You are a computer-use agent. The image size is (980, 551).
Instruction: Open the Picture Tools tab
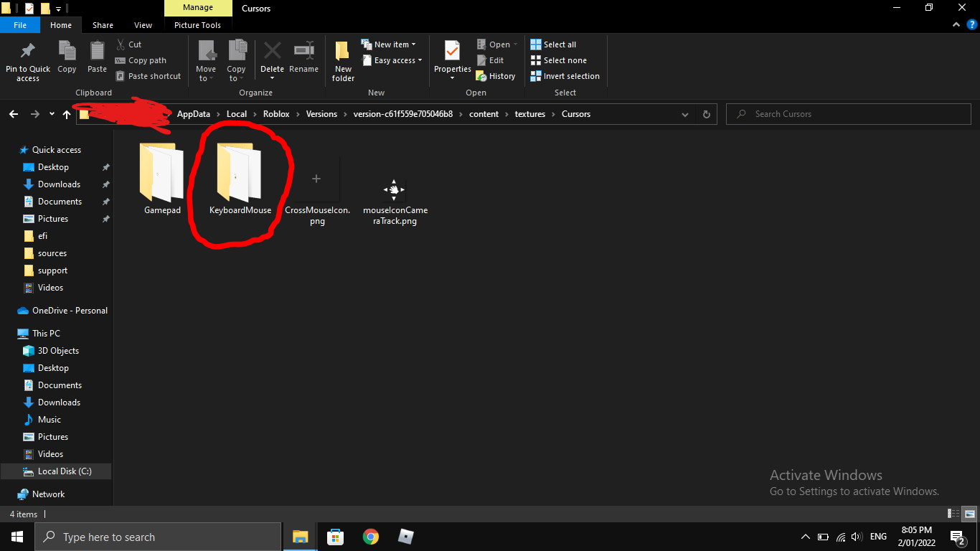pos(197,25)
